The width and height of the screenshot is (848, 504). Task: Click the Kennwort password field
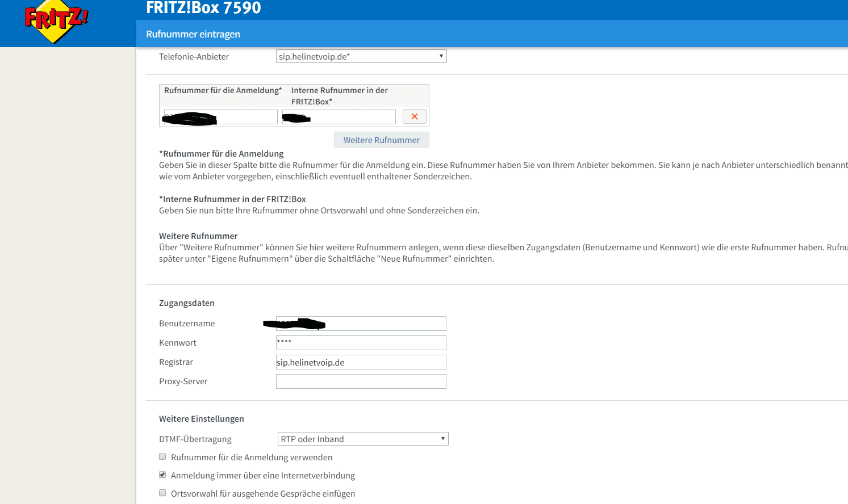coord(361,343)
